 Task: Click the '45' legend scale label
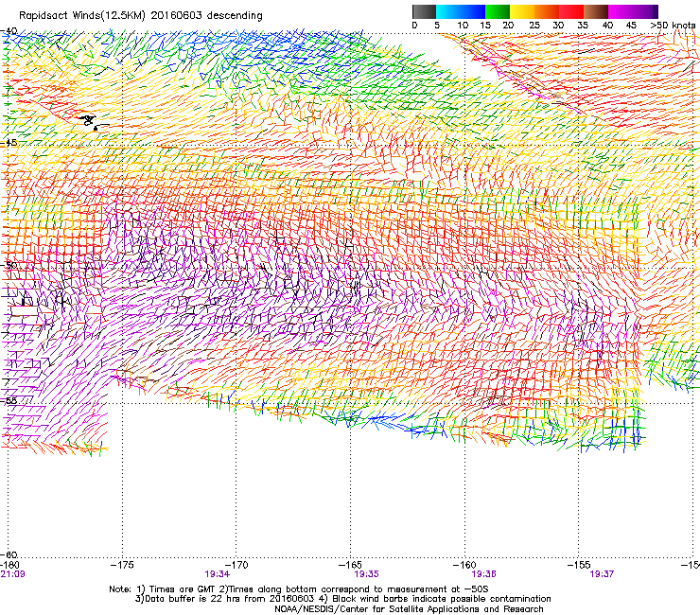click(631, 26)
